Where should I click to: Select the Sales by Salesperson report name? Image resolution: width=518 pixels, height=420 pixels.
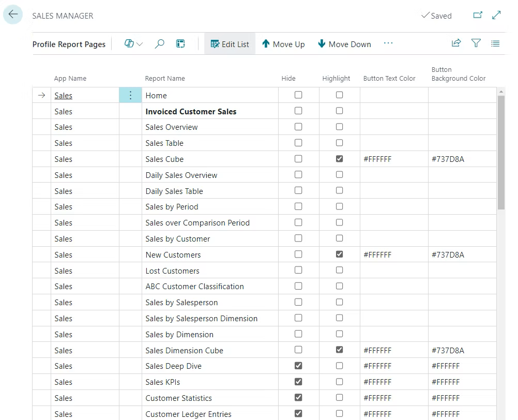pos(181,303)
